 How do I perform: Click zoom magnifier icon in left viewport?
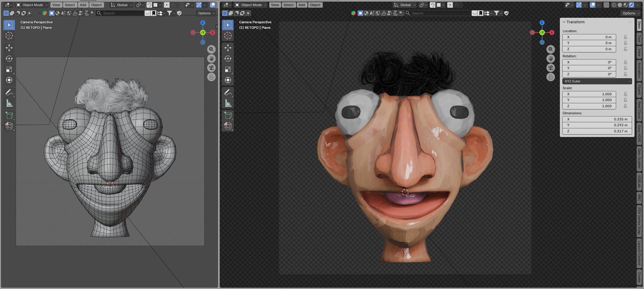[x=212, y=48]
